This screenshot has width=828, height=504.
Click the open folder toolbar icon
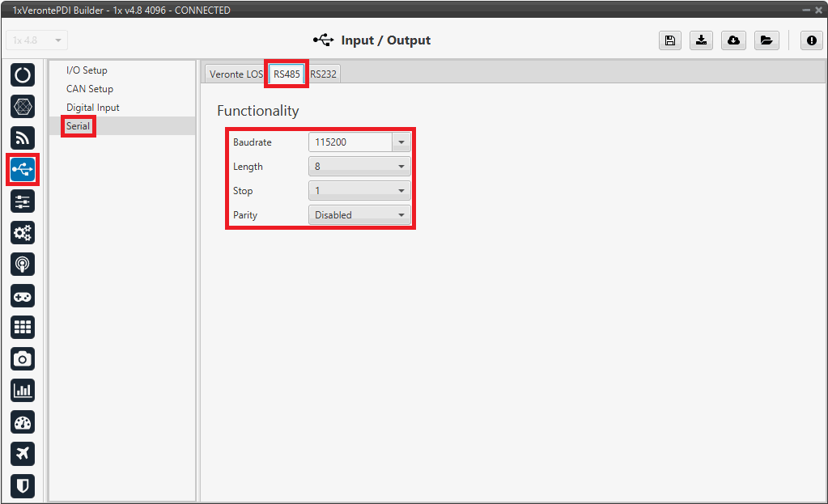766,40
